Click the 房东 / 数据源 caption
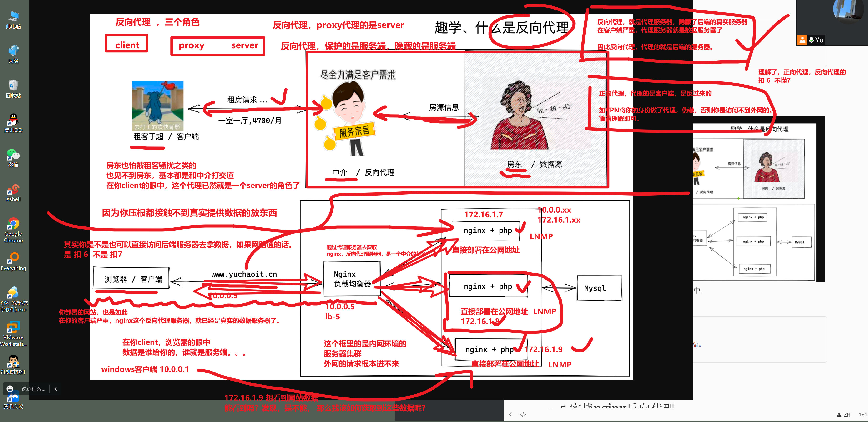This screenshot has width=868, height=422. 535,164
